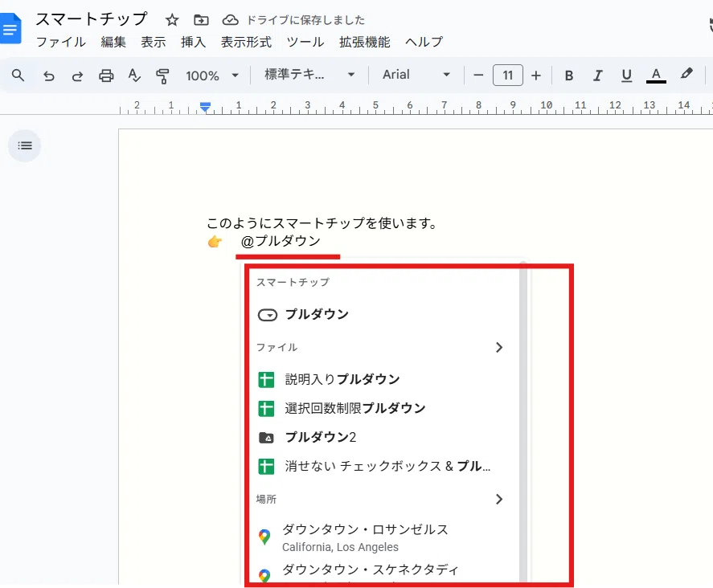This screenshot has width=713, height=588.
Task: Run spelling and grammar check
Action: 134,75
